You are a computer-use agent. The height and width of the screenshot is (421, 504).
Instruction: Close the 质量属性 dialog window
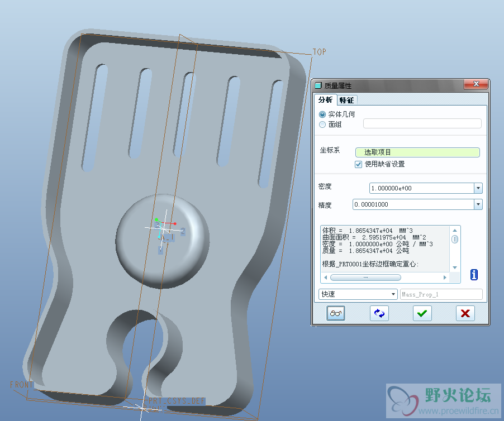pyautogui.click(x=476, y=84)
